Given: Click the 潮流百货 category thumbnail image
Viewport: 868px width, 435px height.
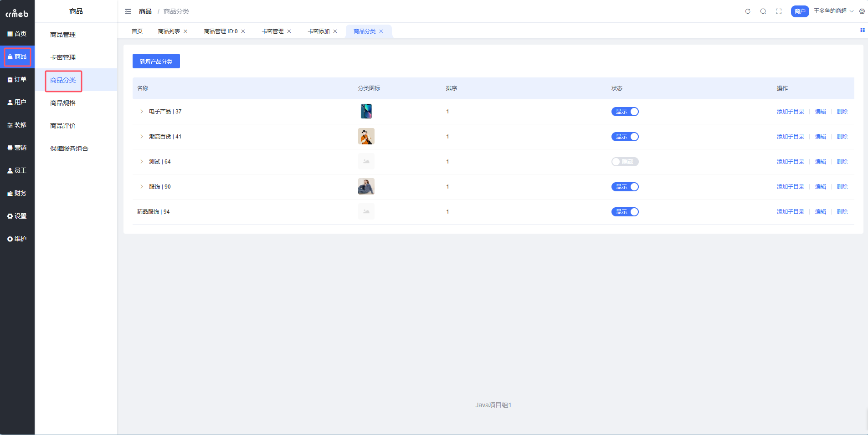Looking at the screenshot, I should click(x=366, y=137).
